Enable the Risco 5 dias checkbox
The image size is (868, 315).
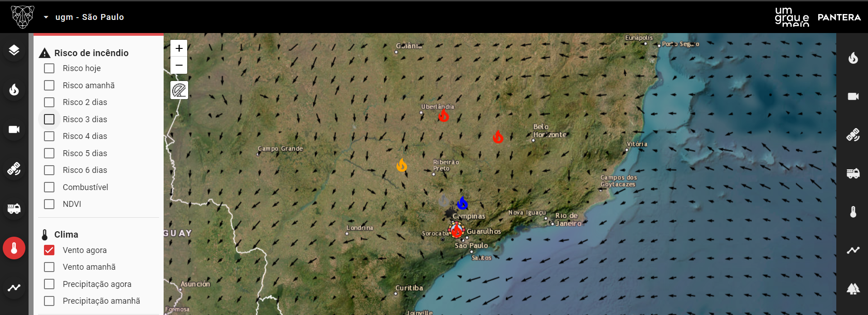[x=49, y=153]
